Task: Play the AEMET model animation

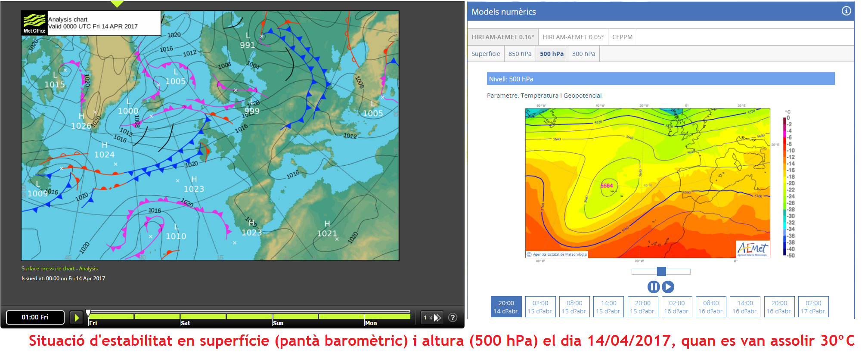Action: pos(668,287)
